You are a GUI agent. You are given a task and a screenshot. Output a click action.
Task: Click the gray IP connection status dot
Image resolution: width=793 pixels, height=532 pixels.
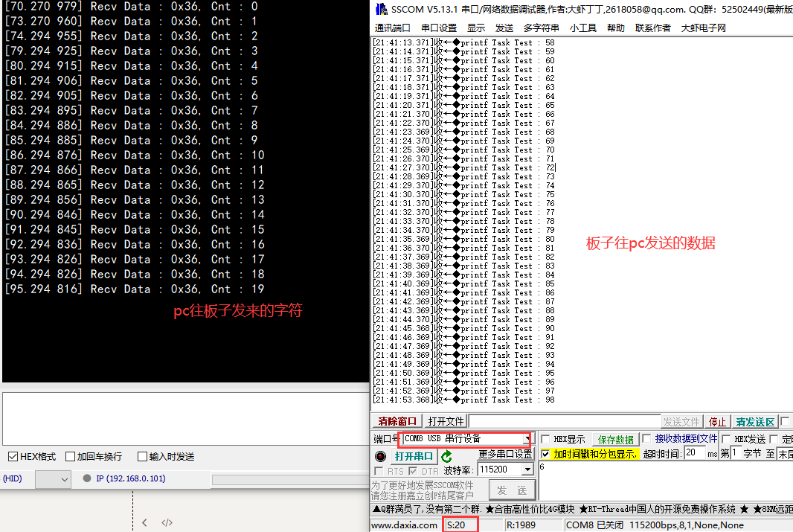[87, 478]
